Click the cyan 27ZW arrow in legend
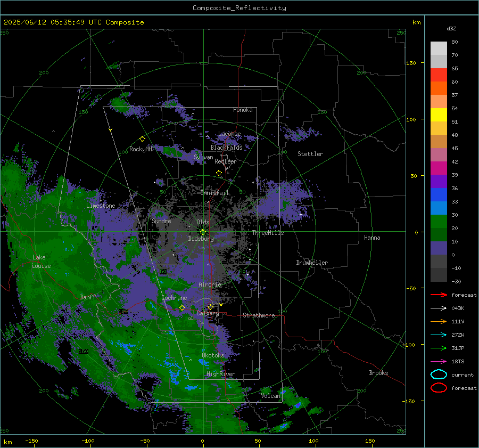 (x=439, y=335)
